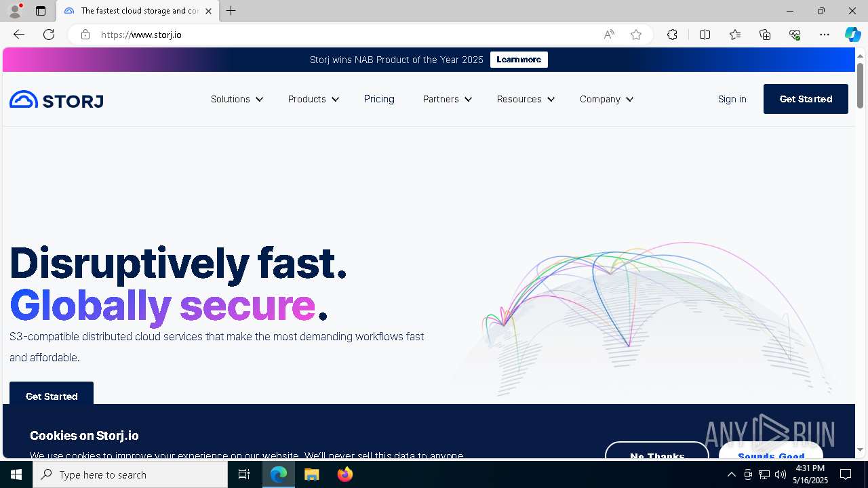Close the Storj browser tab
868x488 pixels.
coord(208,11)
